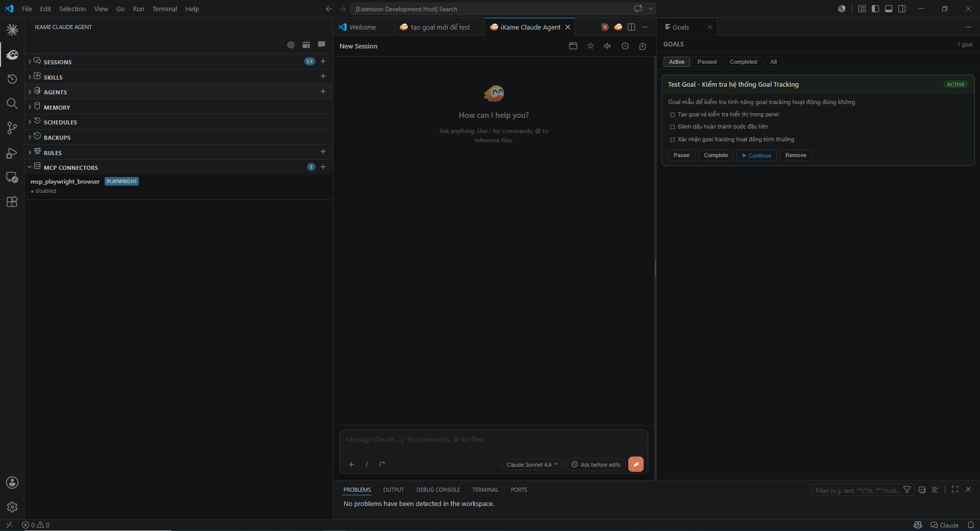This screenshot has width=980, height=531.
Task: Expand the SESSIONS section
Action: coord(178,61)
